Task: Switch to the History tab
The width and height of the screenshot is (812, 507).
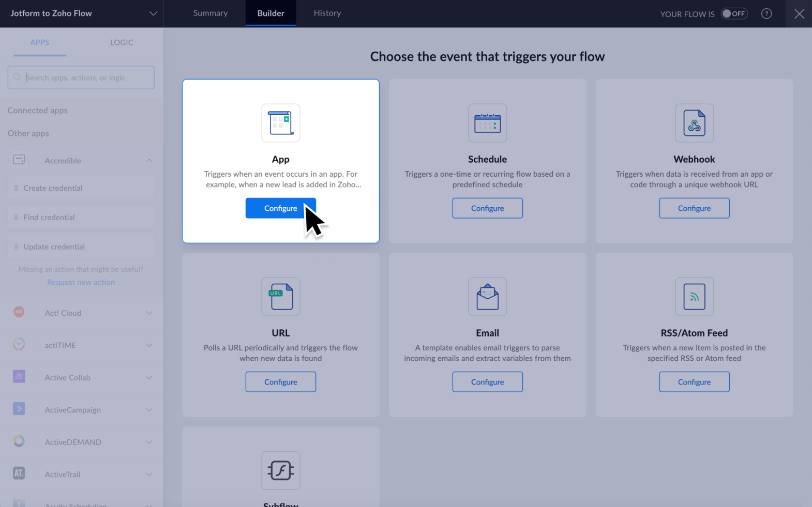Action: tap(327, 13)
